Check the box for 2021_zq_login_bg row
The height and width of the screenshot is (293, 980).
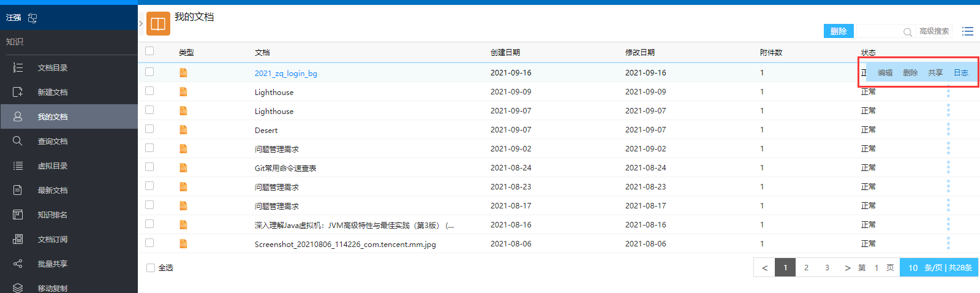pos(149,72)
